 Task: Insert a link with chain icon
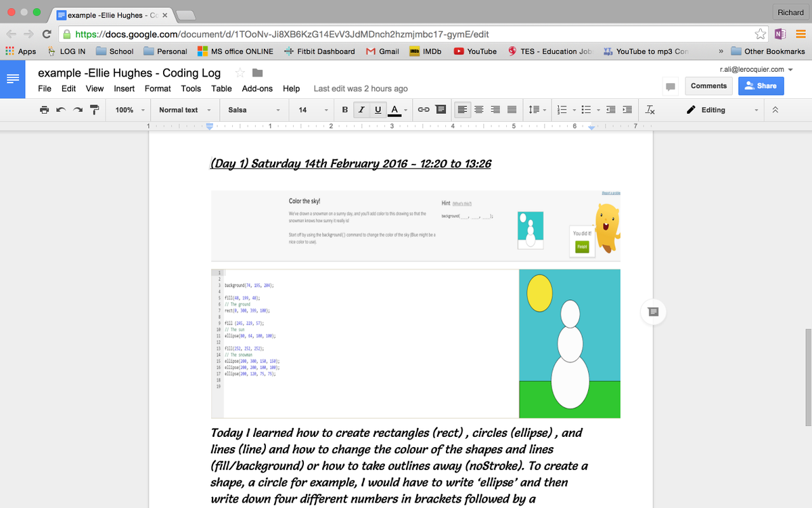click(424, 110)
